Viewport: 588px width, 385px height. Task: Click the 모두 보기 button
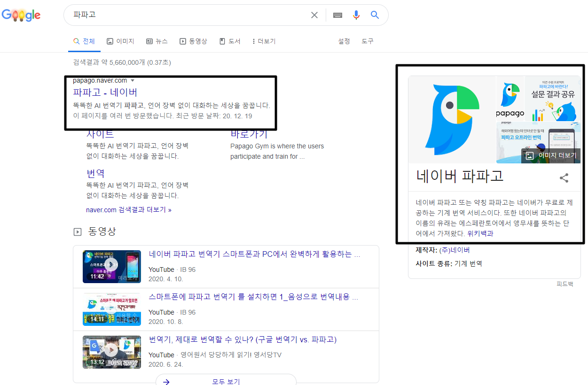226,381
